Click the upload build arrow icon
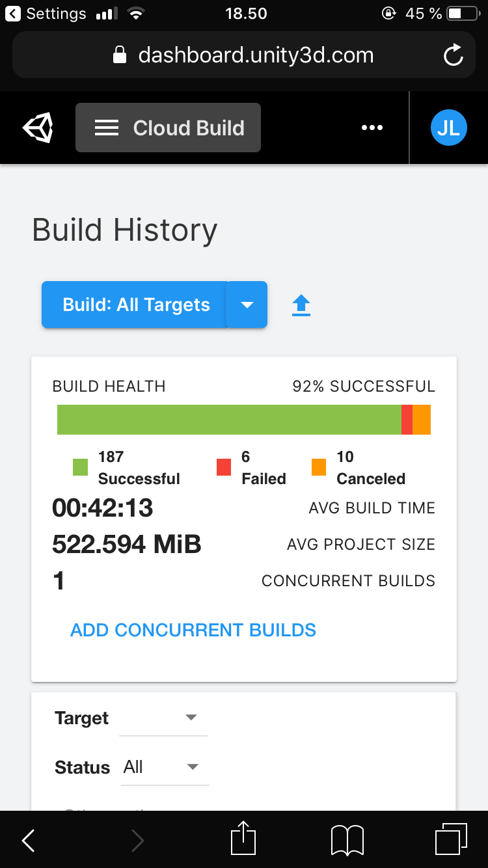The image size is (488, 868). (301, 305)
